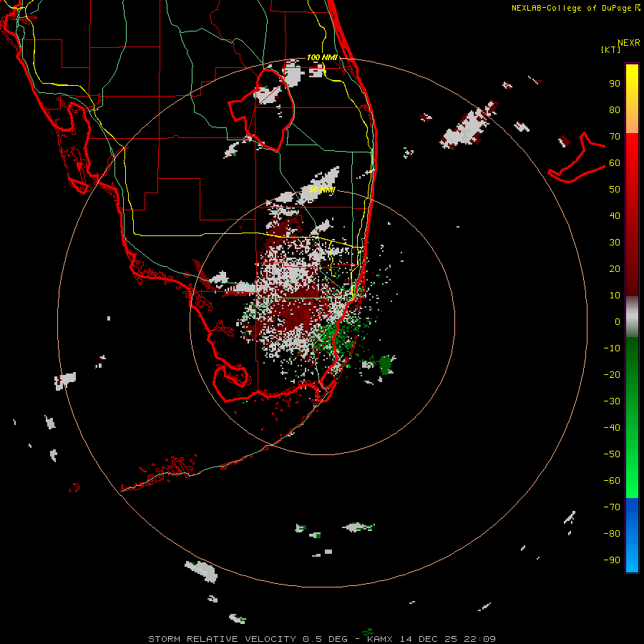This screenshot has height=644, width=644.
Task: Click the 80 value on velocity scale
Action: [615, 110]
